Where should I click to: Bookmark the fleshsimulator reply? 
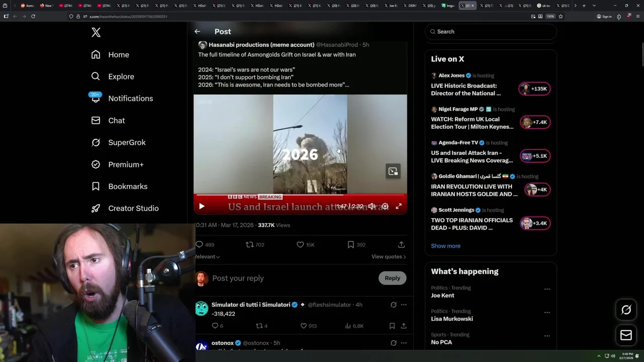tap(392, 326)
